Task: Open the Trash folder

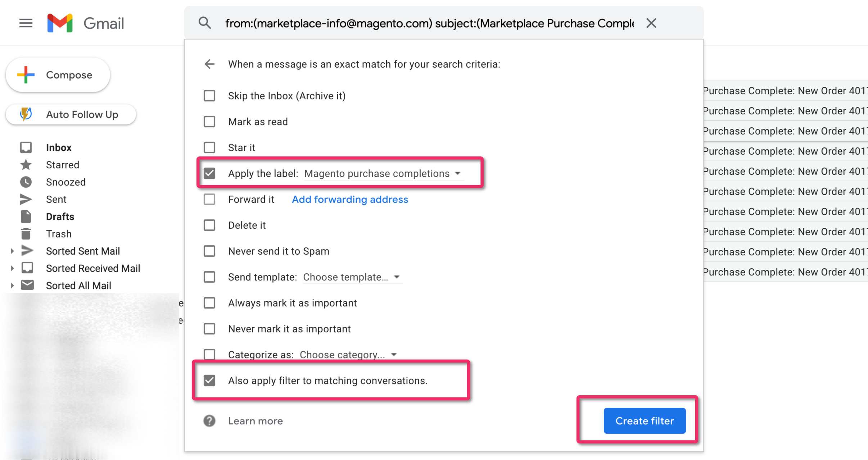Action: coord(59,234)
